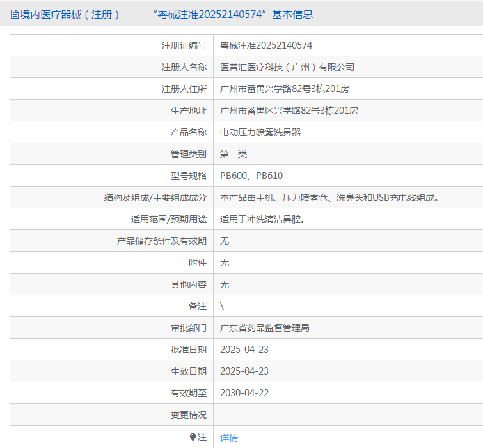
Task: Select address 广州市番禺兴学路82号3栋201房
Action: click(284, 89)
